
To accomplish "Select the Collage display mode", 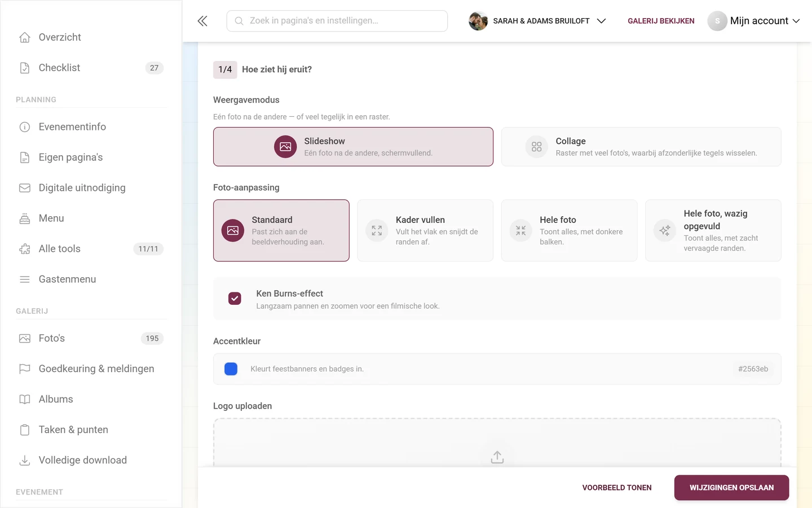I will [x=641, y=147].
